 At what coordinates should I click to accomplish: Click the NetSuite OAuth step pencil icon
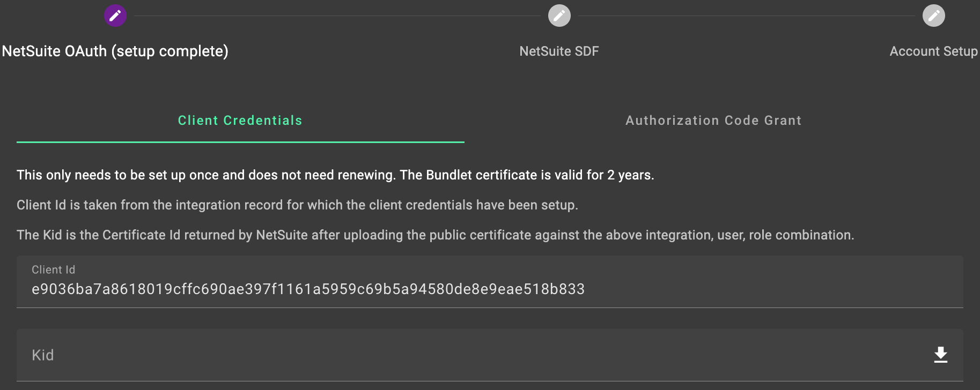pos(115,16)
